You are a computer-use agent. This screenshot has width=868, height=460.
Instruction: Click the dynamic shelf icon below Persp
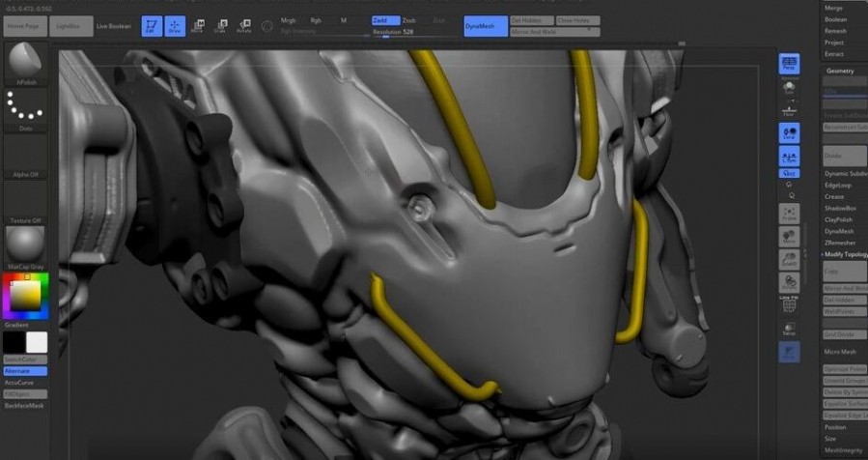coord(789,88)
